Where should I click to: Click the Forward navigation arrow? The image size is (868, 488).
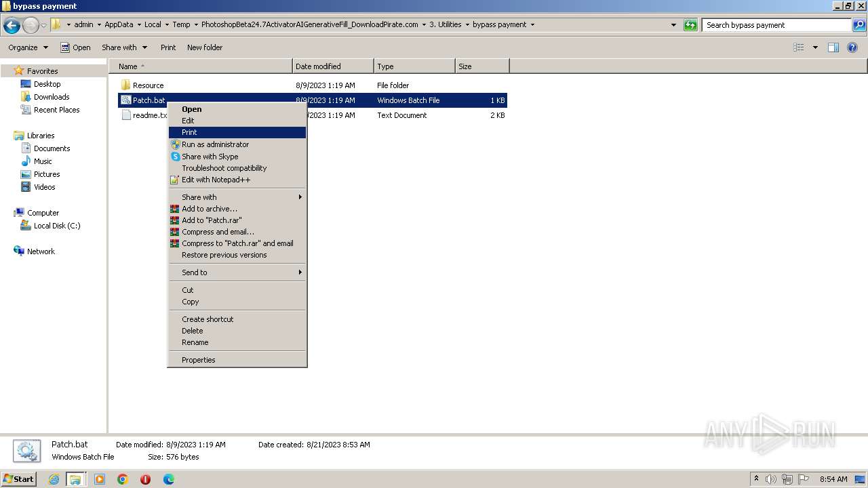click(x=31, y=26)
